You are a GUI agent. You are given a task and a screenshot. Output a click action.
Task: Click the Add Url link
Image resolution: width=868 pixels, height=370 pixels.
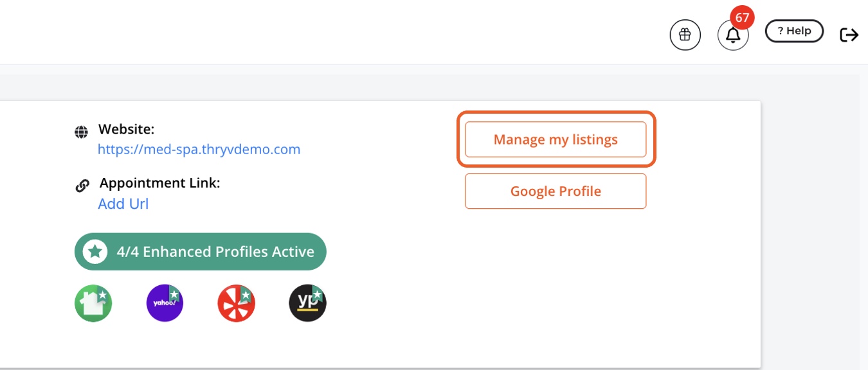(x=123, y=204)
